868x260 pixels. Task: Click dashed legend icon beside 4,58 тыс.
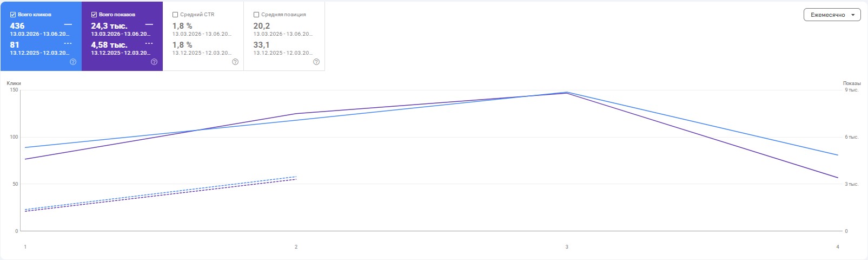click(149, 43)
